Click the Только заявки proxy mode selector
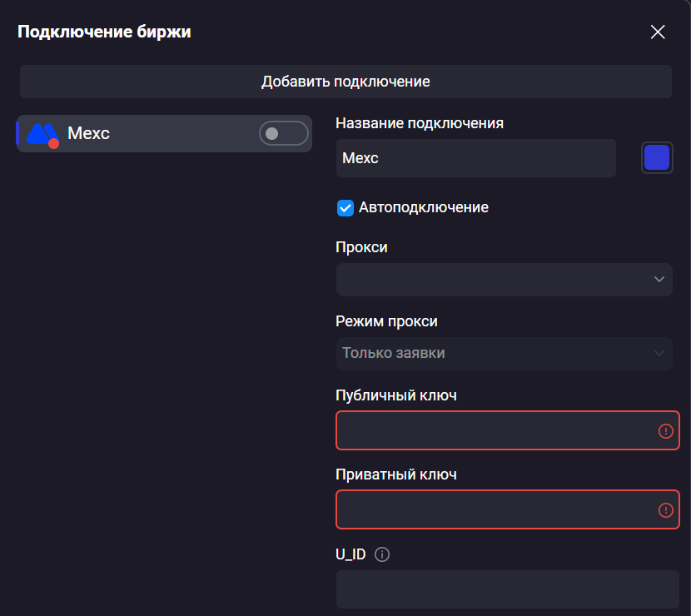Viewport: 691px width, 616px height. [504, 353]
